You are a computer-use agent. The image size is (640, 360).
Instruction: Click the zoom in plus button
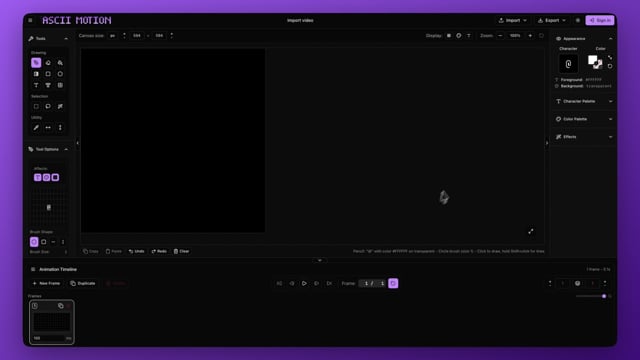pos(530,36)
